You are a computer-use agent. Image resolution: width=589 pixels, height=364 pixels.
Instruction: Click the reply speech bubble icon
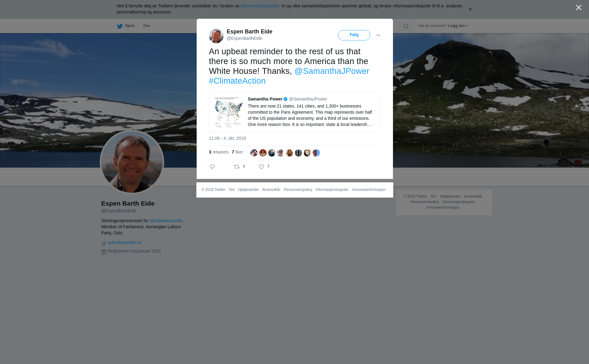(212, 167)
